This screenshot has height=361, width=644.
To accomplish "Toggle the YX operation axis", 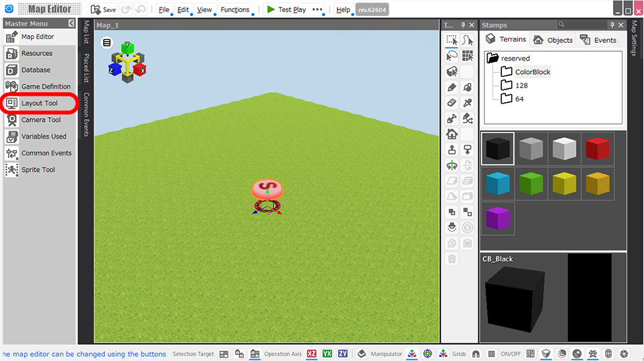I will click(x=327, y=354).
